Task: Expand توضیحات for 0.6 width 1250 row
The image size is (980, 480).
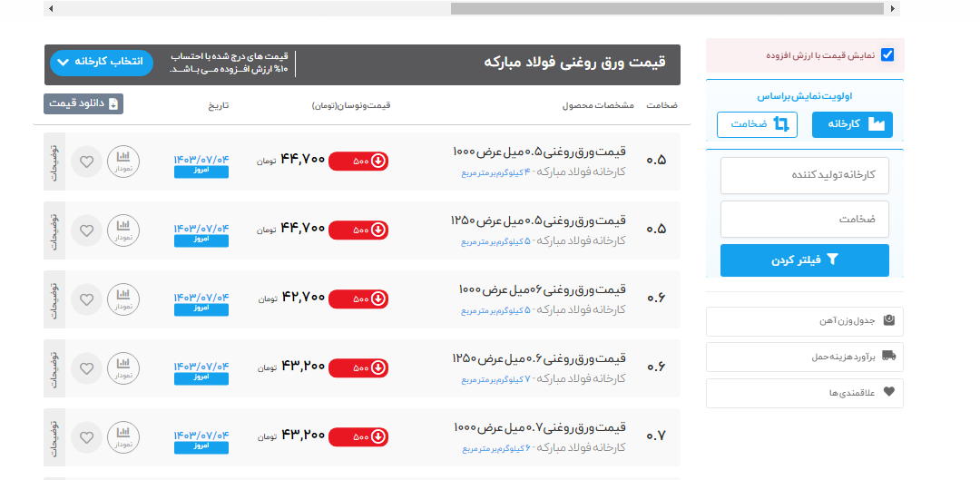Action: pos(53,367)
